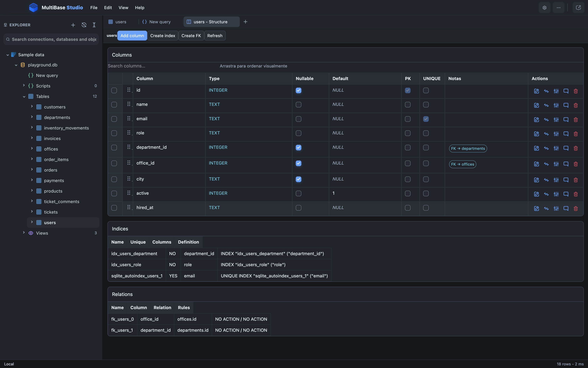The width and height of the screenshot is (588, 368).
Task: Open sliders settings icon for city column
Action: [556, 180]
